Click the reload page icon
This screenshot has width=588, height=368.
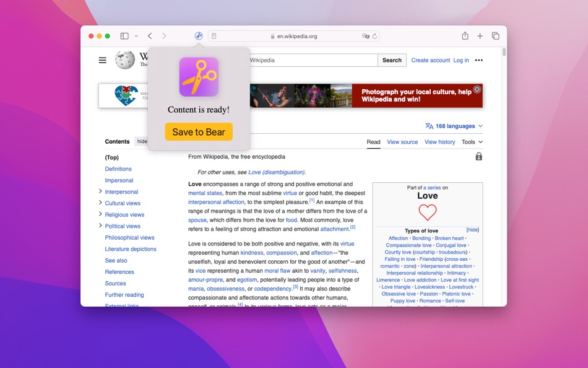tap(374, 36)
